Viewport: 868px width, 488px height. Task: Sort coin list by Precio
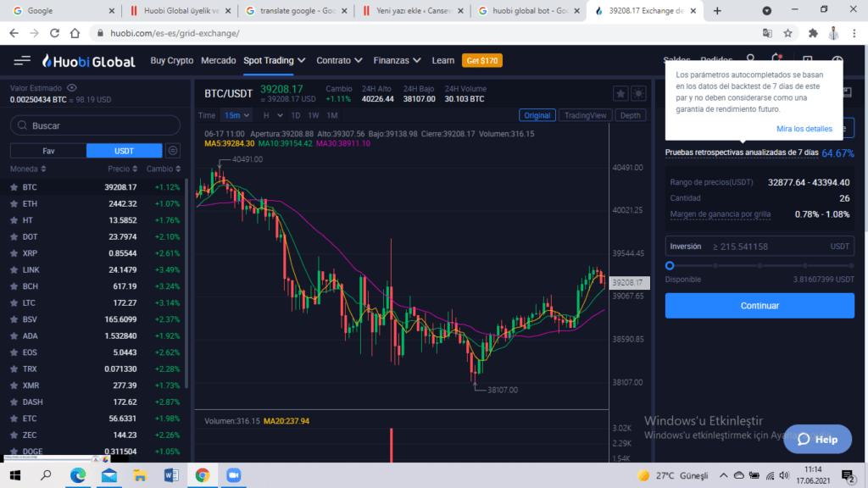pyautogui.click(x=122, y=169)
